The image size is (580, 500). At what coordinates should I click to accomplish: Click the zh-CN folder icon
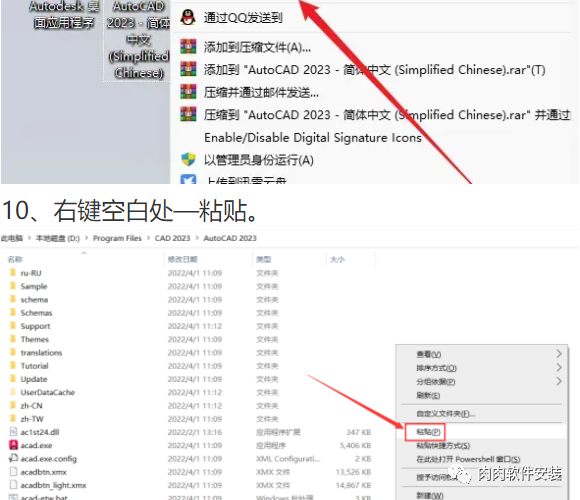[x=13, y=405]
